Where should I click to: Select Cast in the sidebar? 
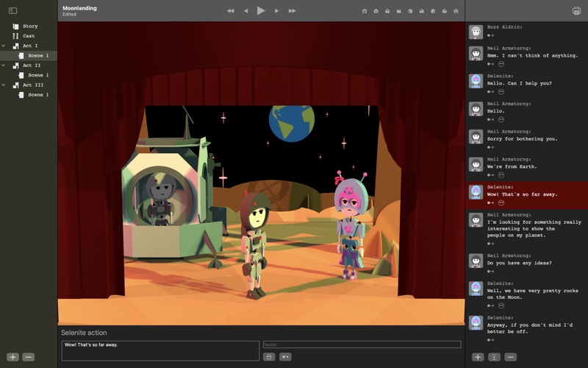click(x=29, y=36)
